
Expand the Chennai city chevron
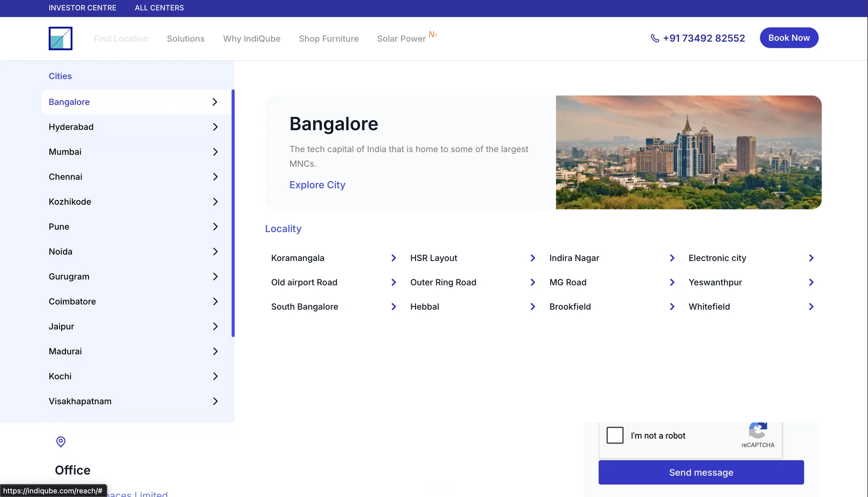point(215,177)
